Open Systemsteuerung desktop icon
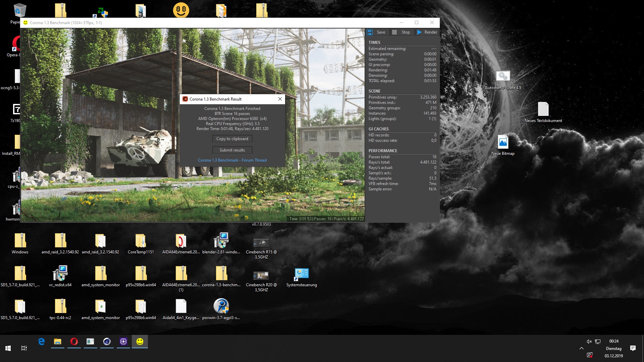This screenshot has width=644, height=362. coord(301,276)
